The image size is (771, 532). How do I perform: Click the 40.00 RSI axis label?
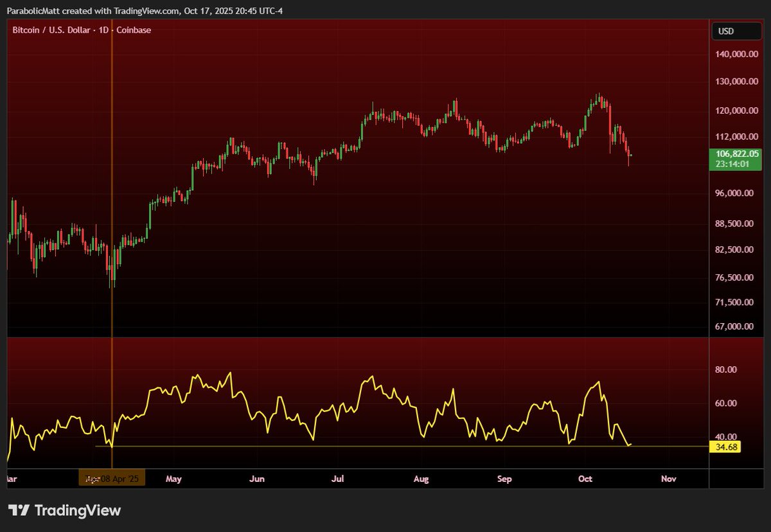click(x=727, y=437)
